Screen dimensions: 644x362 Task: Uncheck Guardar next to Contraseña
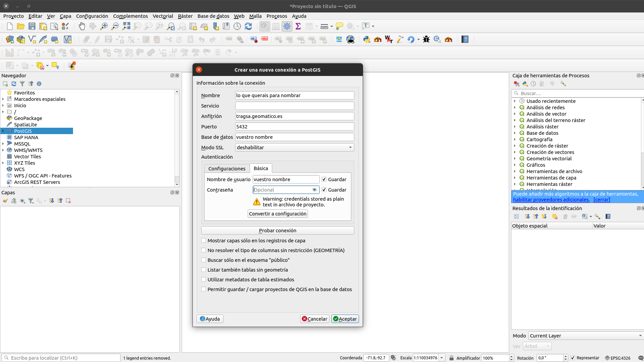(x=324, y=190)
